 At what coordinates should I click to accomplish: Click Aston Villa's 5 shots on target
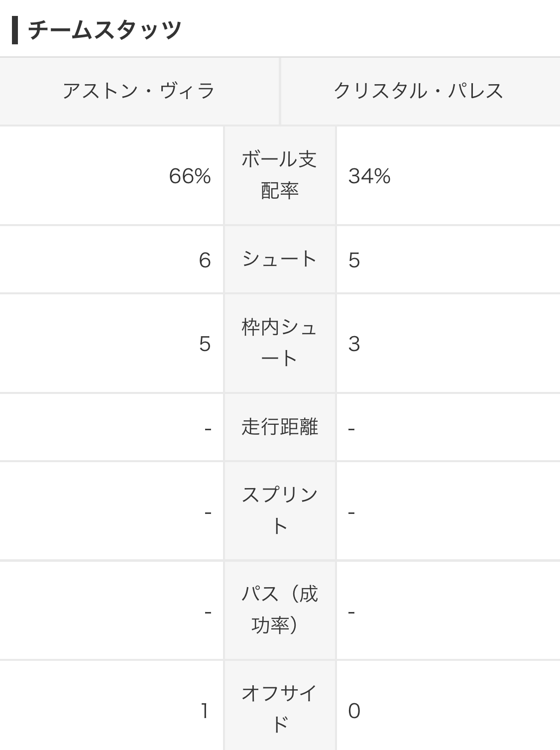205,344
